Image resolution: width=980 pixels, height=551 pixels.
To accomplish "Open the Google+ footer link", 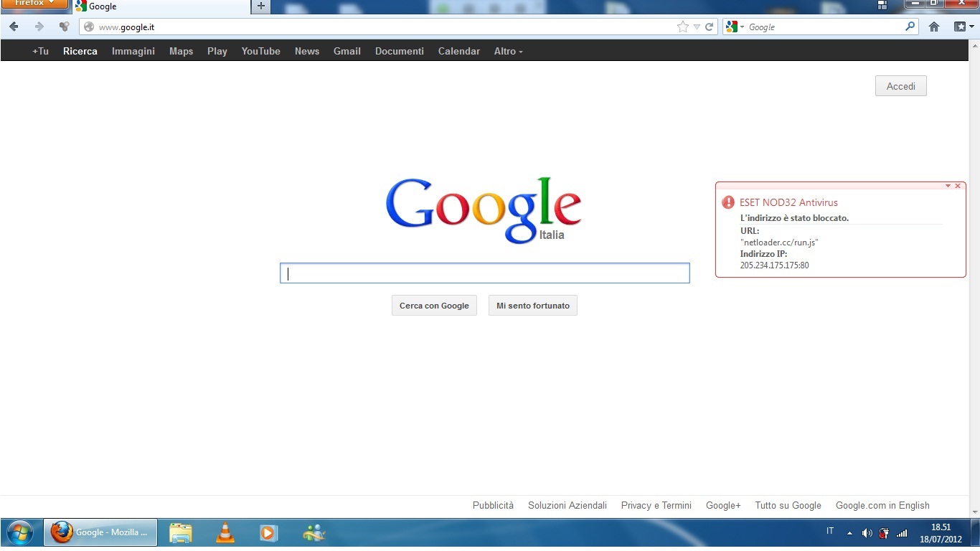I will [723, 505].
